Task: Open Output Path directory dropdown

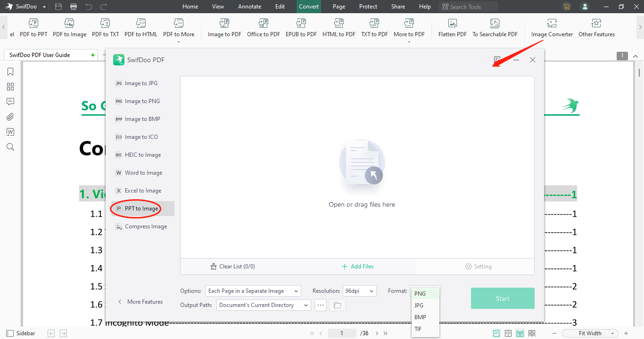Action: (264, 305)
